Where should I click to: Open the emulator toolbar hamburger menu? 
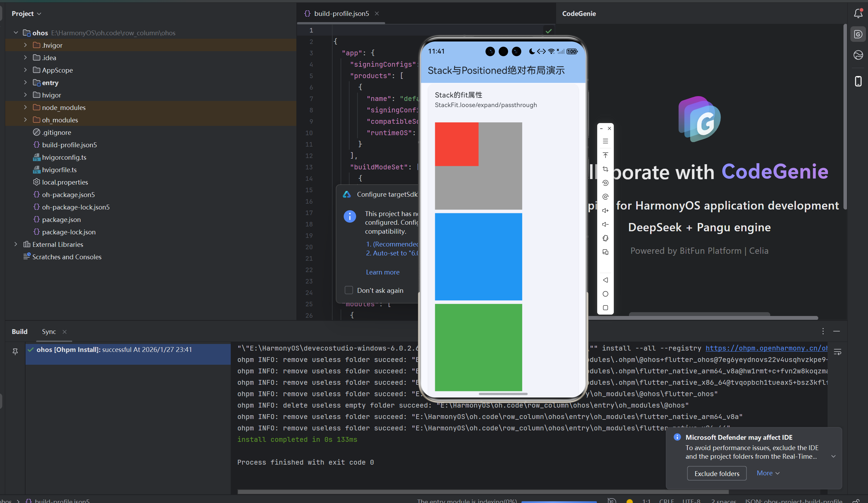(605, 141)
